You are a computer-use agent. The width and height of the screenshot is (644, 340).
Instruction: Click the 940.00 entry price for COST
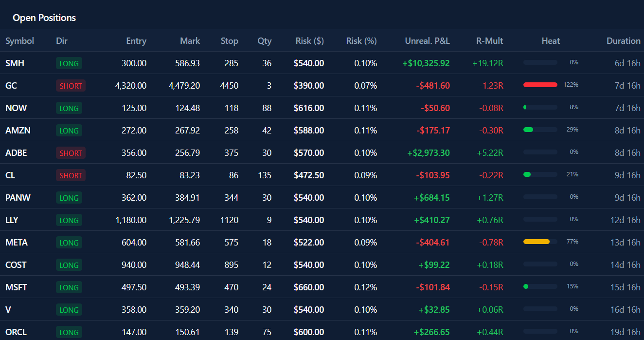(x=134, y=265)
